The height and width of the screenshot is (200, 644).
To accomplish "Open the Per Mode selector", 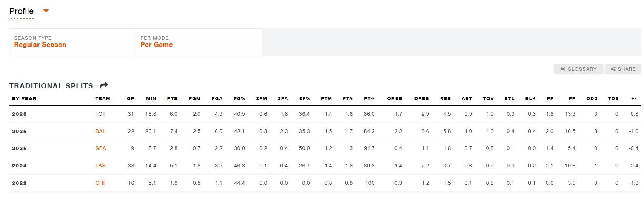I will (x=199, y=42).
